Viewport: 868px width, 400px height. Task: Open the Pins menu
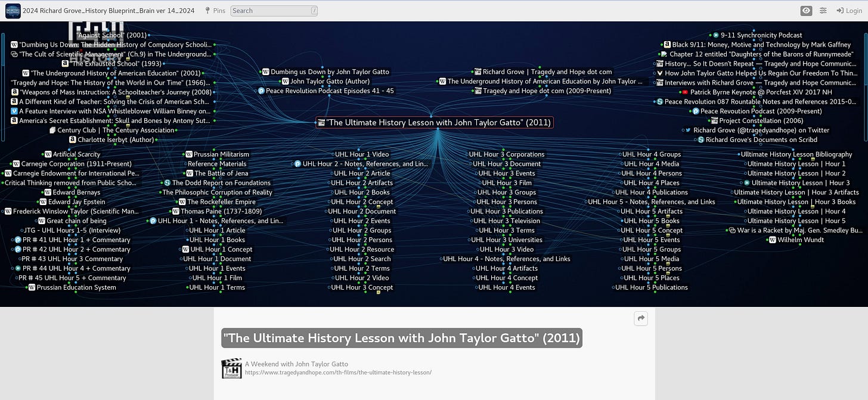214,10
